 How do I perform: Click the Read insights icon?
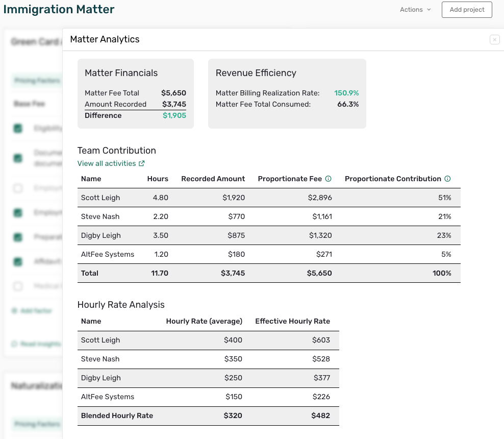pyautogui.click(x=14, y=344)
